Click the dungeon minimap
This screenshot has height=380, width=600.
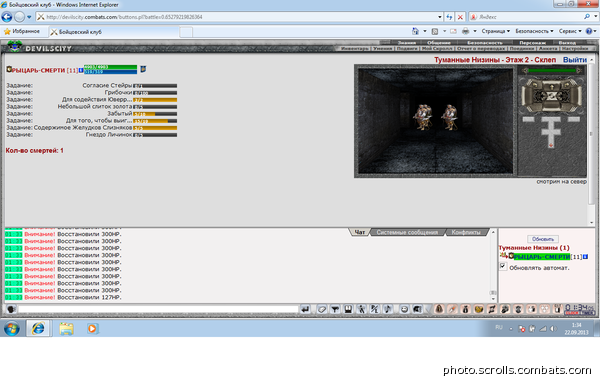pyautogui.click(x=551, y=132)
